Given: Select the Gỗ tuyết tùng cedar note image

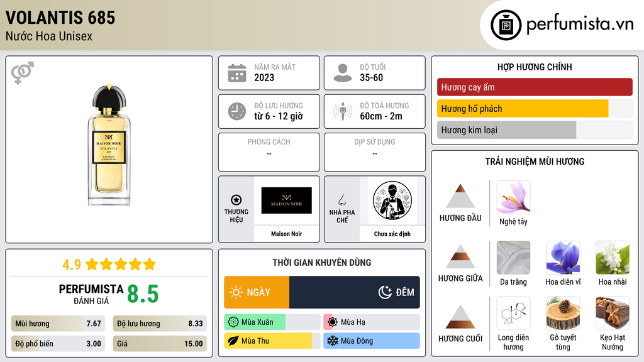Looking at the screenshot, I should tap(563, 314).
